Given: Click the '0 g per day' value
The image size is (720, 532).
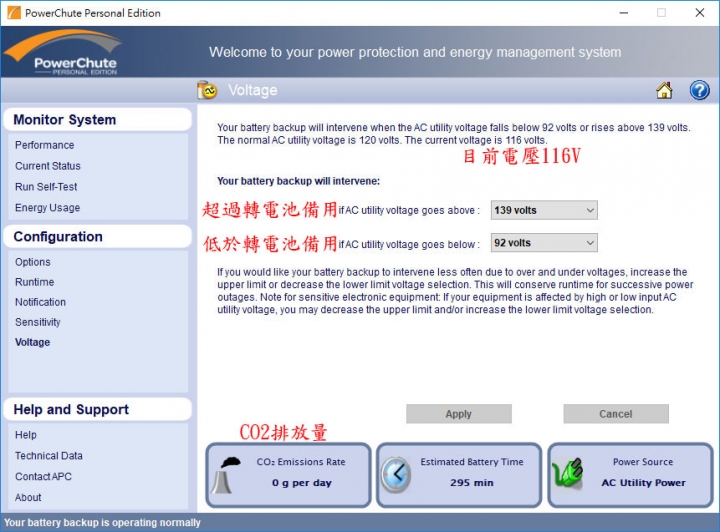Looking at the screenshot, I should point(302,483).
